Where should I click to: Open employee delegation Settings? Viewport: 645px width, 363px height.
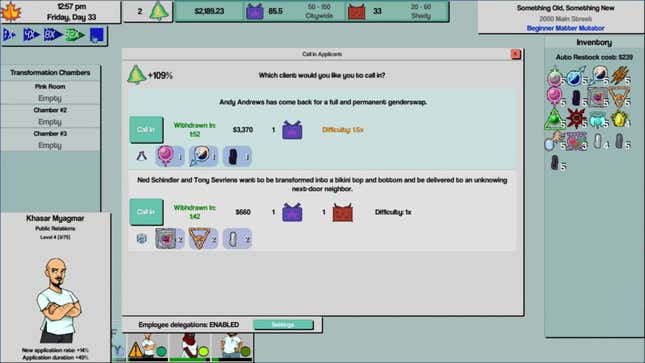coord(283,325)
